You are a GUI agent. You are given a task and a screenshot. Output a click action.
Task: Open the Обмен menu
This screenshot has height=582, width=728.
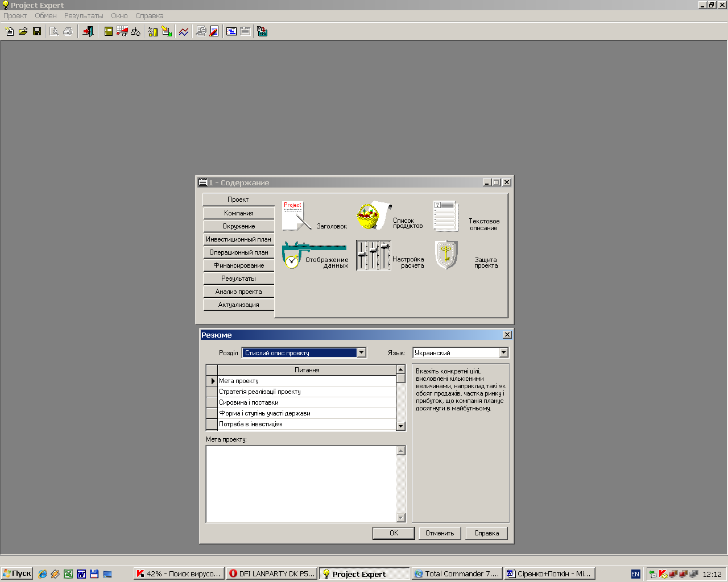click(x=45, y=16)
